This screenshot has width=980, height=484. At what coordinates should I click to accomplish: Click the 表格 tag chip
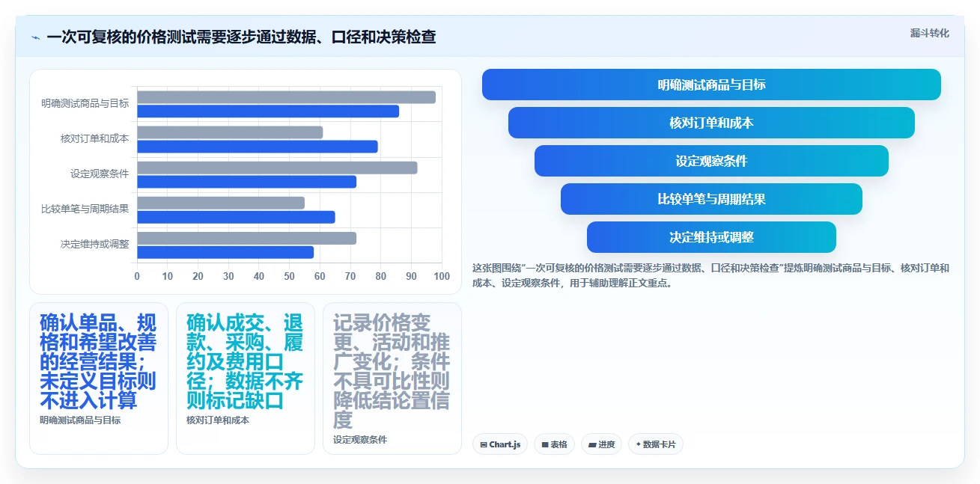(x=554, y=444)
